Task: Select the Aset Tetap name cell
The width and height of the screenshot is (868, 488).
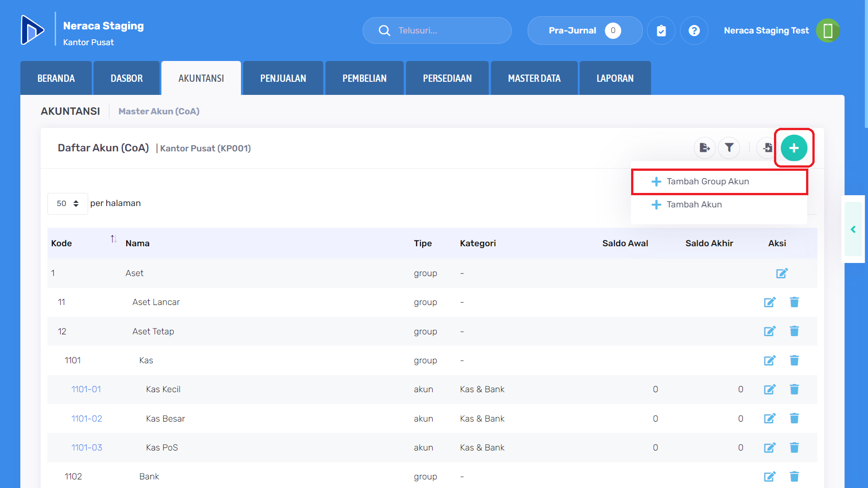Action: [x=153, y=331]
